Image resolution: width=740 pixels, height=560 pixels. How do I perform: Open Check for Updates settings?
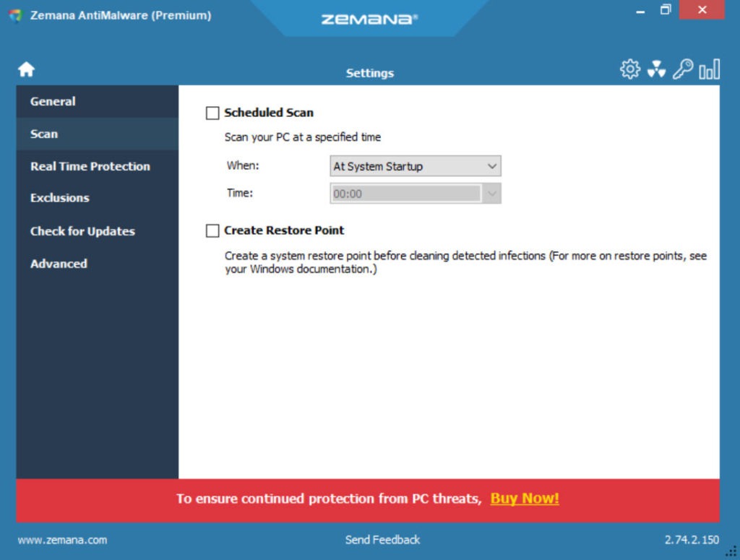(x=98, y=231)
